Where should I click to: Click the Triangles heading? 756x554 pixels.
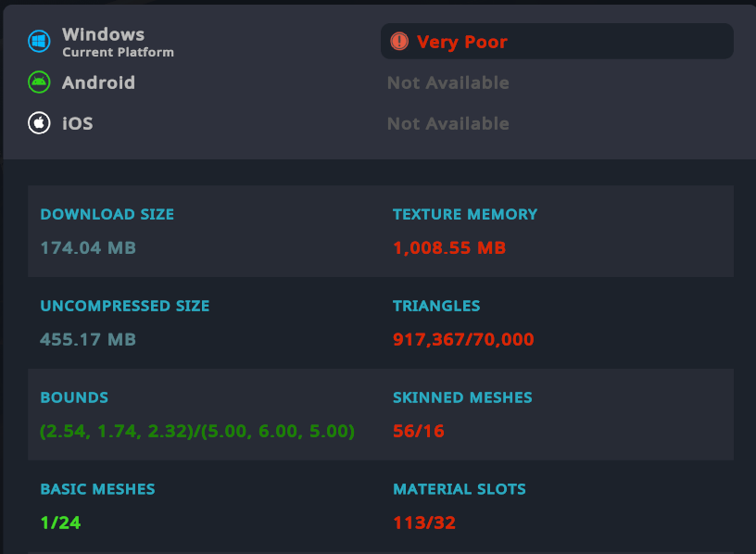pyautogui.click(x=436, y=306)
